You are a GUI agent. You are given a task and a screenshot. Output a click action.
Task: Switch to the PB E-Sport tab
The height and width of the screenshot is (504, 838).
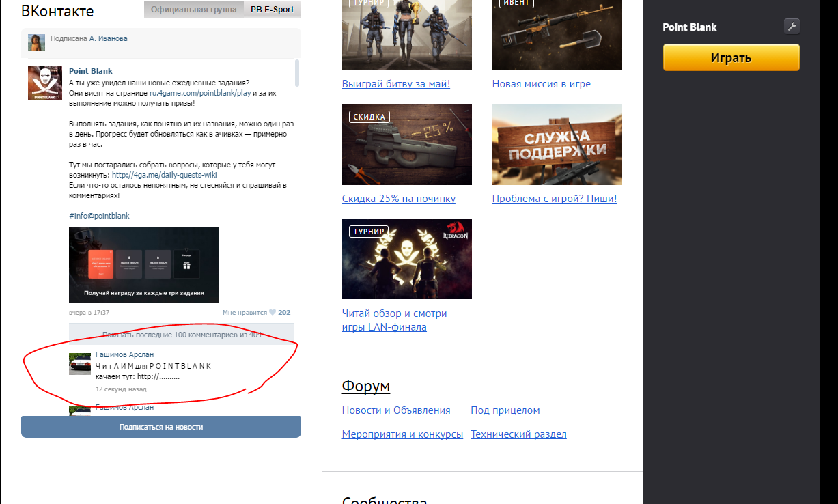point(272,10)
